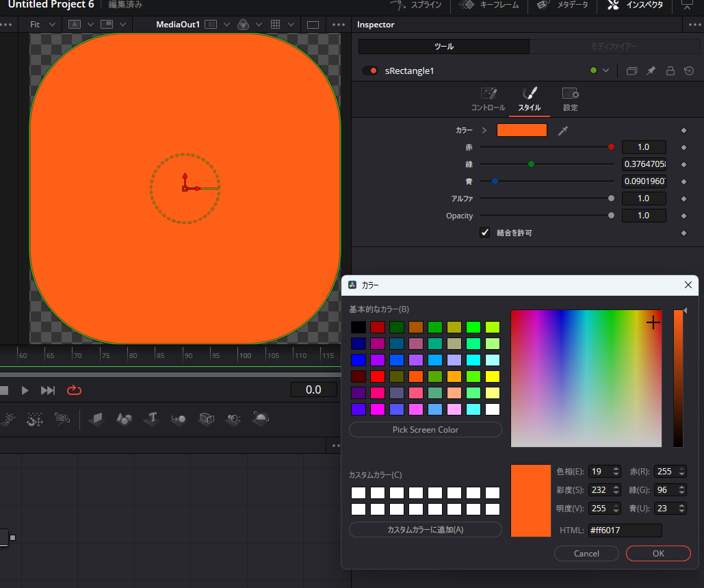
Task: Click カスタムカラーに追加 button
Action: [425, 529]
